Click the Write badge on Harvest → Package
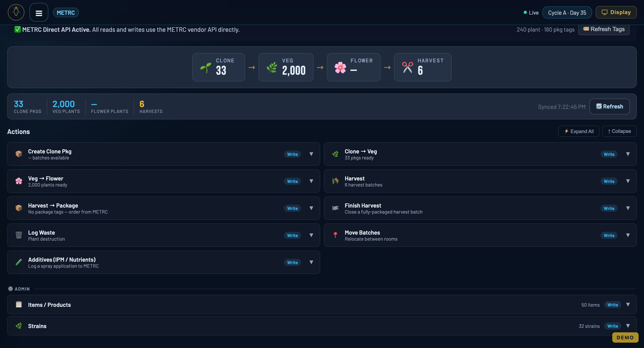 [x=292, y=208]
